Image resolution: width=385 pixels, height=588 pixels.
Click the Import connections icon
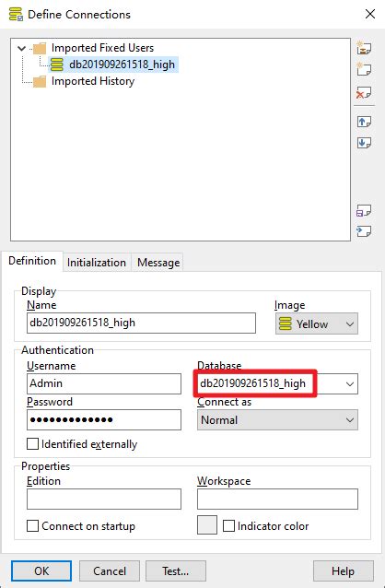pos(364,231)
